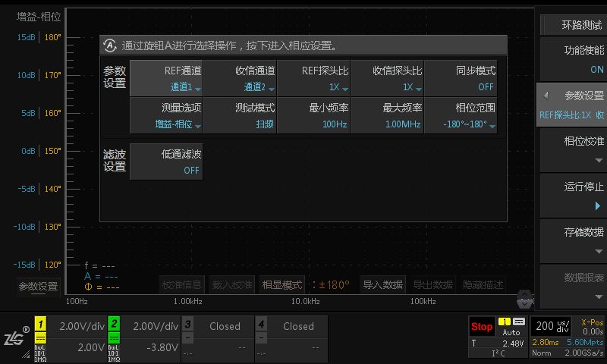
Task: Open 相位范围 -180°~180° dropdown
Action: point(461,115)
